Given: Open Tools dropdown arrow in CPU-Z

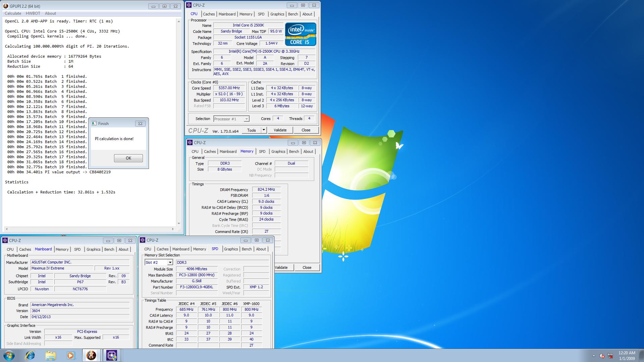Looking at the screenshot, I should point(264,130).
